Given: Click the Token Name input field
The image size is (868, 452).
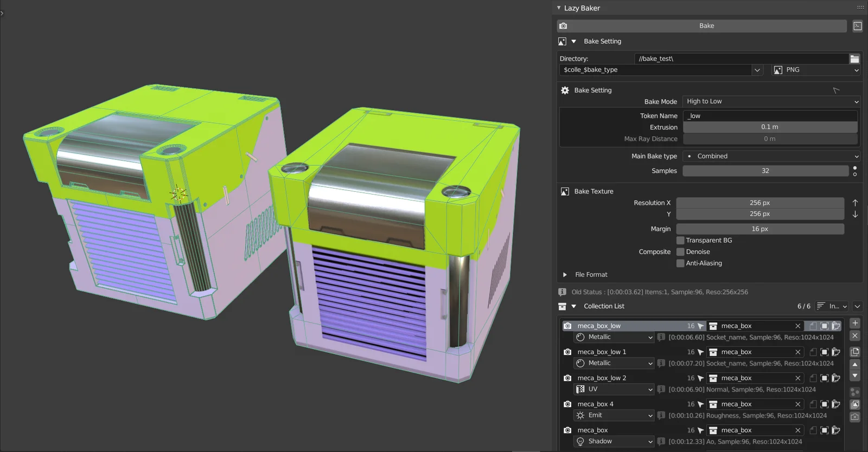Looking at the screenshot, I should [x=770, y=116].
